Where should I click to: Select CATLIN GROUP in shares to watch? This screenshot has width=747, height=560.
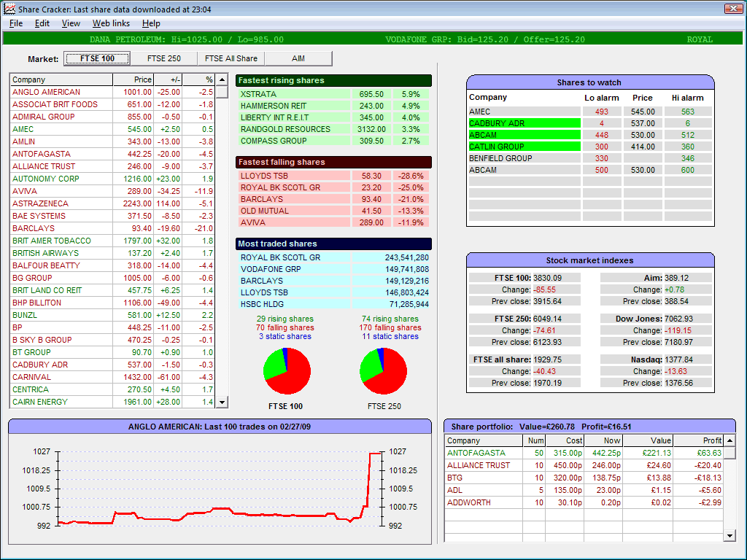496,147
